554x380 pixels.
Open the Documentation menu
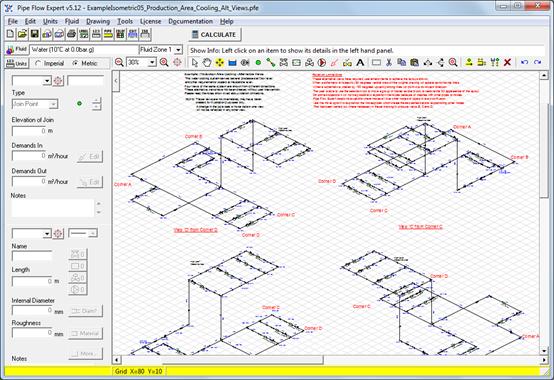pos(190,22)
